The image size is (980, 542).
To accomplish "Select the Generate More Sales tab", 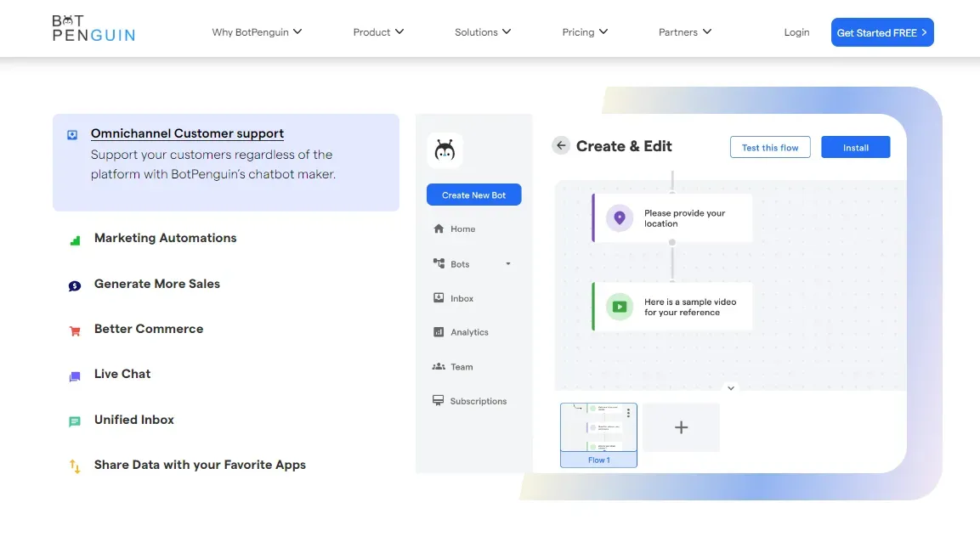I will [x=157, y=284].
